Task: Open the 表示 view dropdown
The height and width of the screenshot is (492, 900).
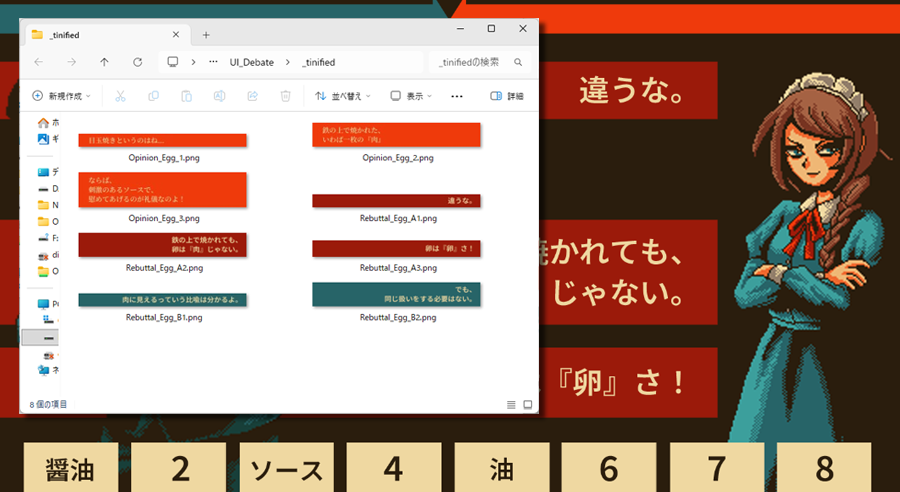Action: click(x=413, y=96)
